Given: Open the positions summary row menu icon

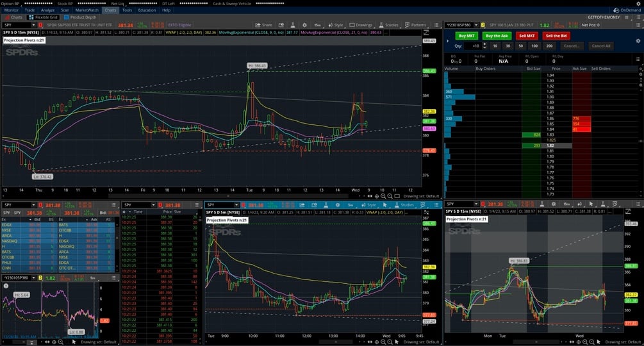Looking at the screenshot, I should (x=638, y=59).
